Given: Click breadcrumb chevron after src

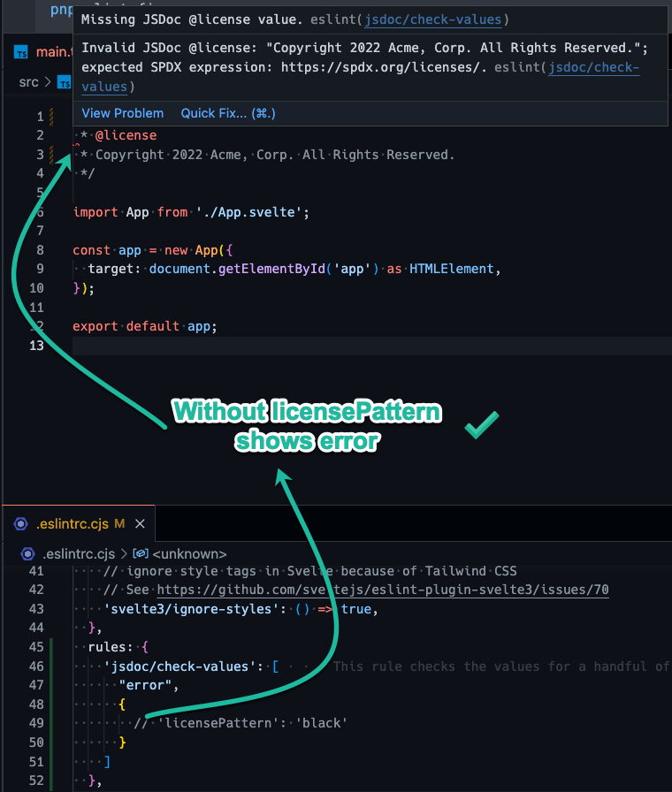Looking at the screenshot, I should coord(48,82).
